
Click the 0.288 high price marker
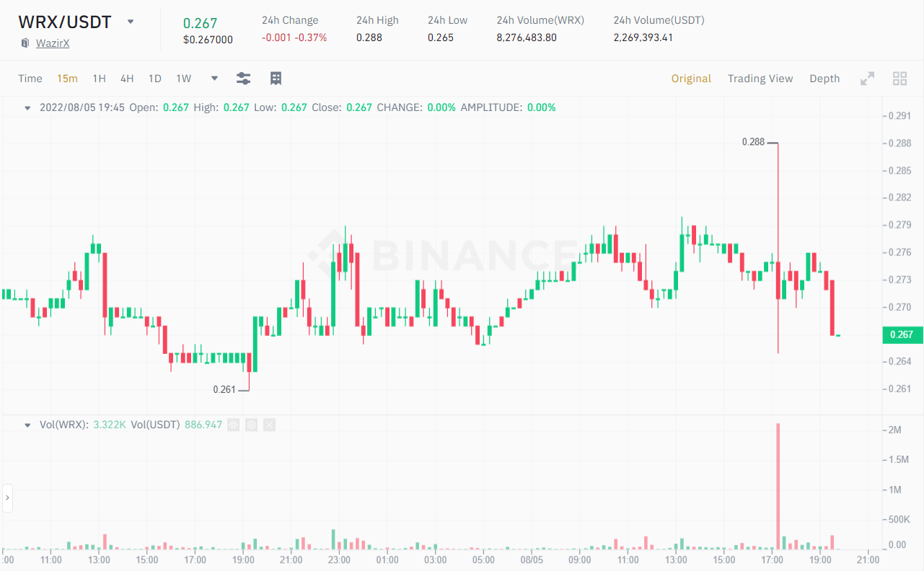(753, 142)
